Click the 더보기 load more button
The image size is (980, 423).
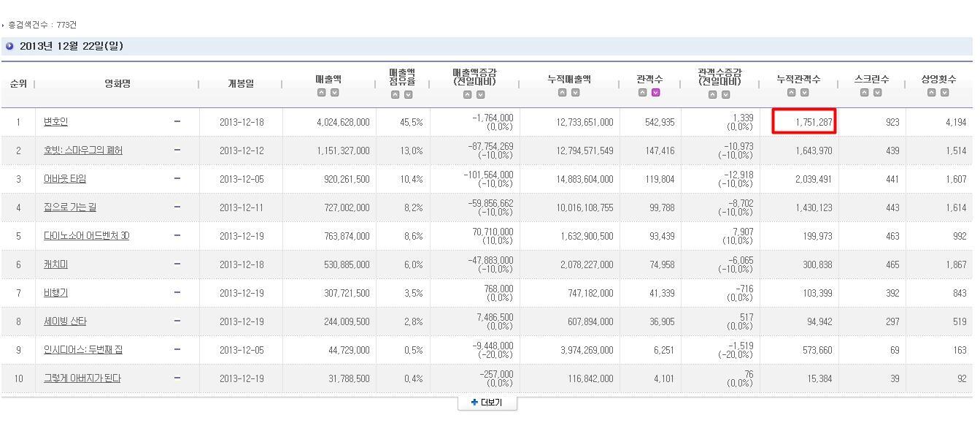click(487, 403)
